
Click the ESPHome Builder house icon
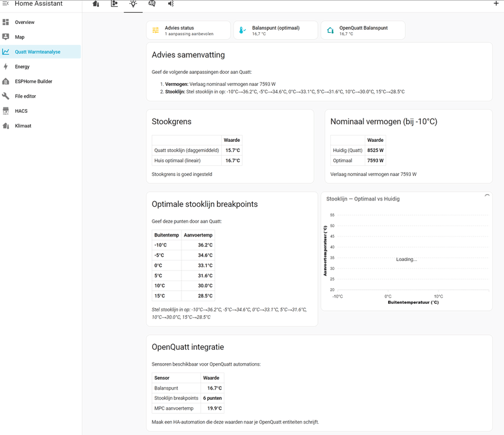6,81
